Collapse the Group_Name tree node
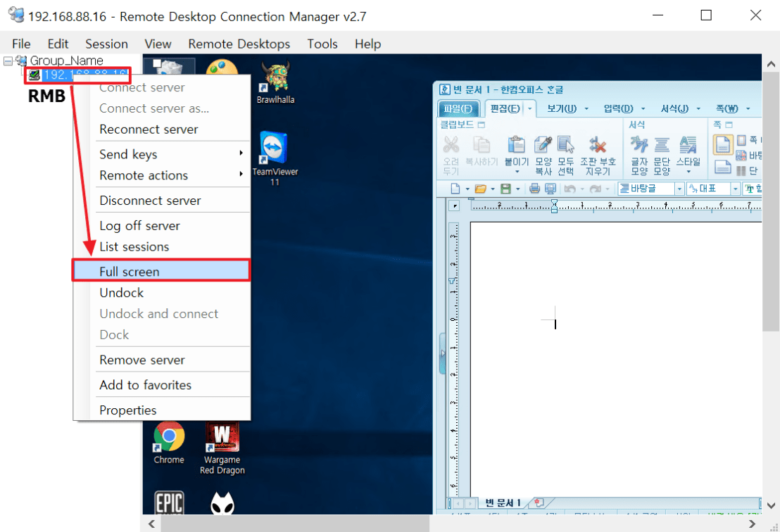 click(x=8, y=61)
